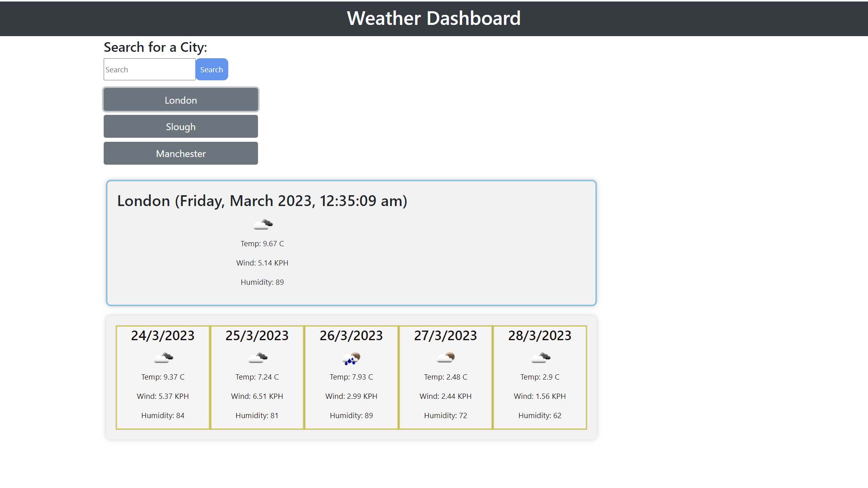Viewport: 868px width, 488px height.
Task: Click current Temp: 9.67 C reading
Action: pos(262,244)
